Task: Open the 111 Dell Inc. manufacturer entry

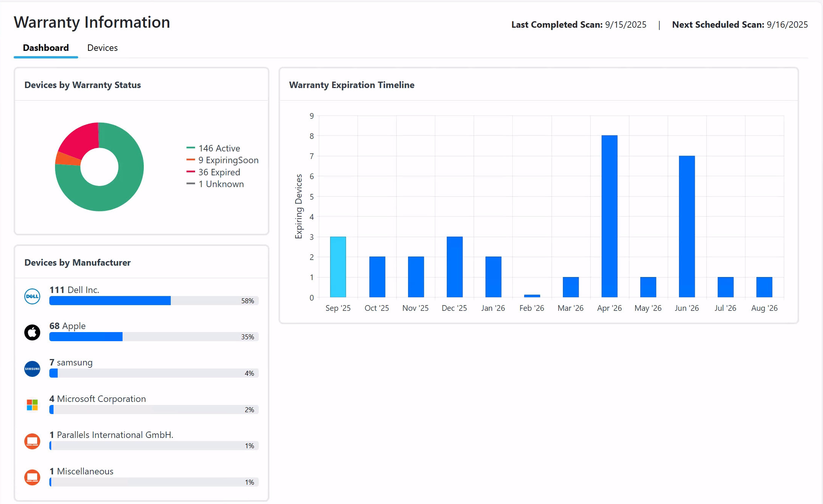Action: click(x=74, y=290)
